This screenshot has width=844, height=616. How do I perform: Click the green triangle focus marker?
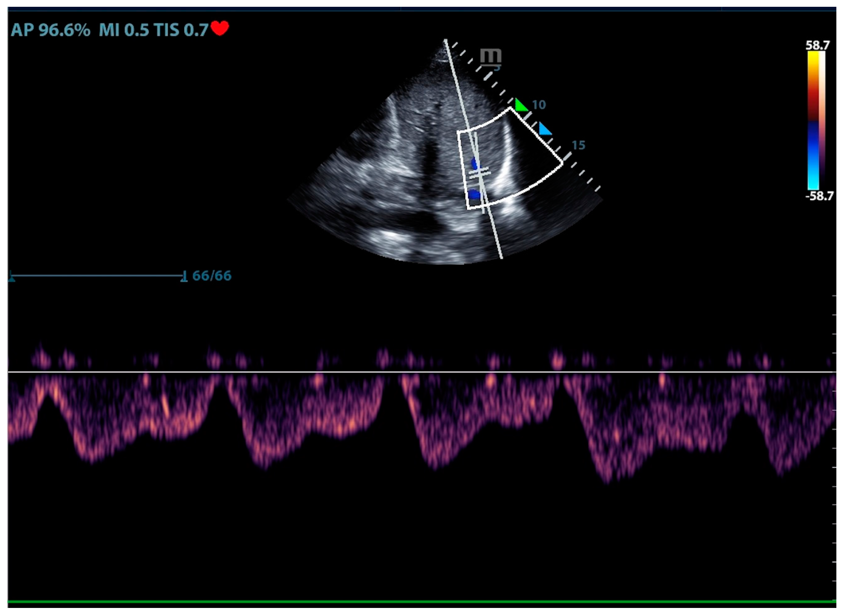pyautogui.click(x=520, y=105)
